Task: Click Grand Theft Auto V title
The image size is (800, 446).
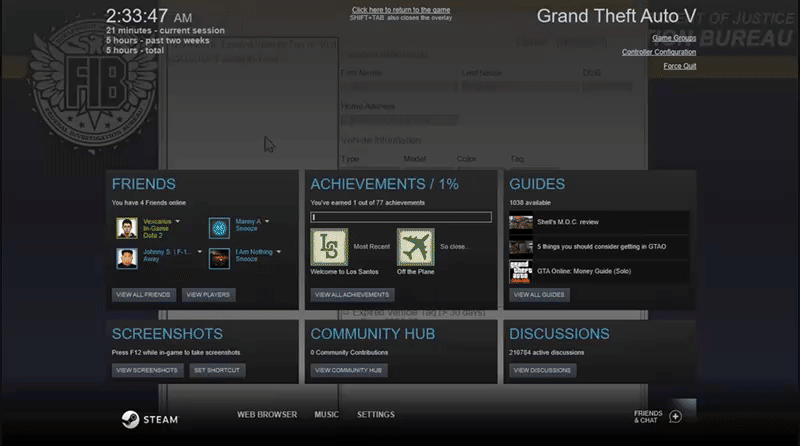Action: coord(616,16)
